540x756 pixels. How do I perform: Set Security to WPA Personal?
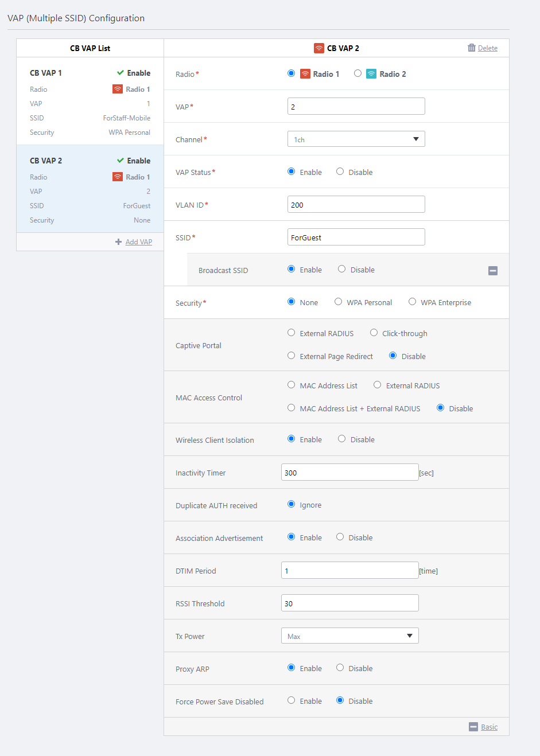pos(339,302)
